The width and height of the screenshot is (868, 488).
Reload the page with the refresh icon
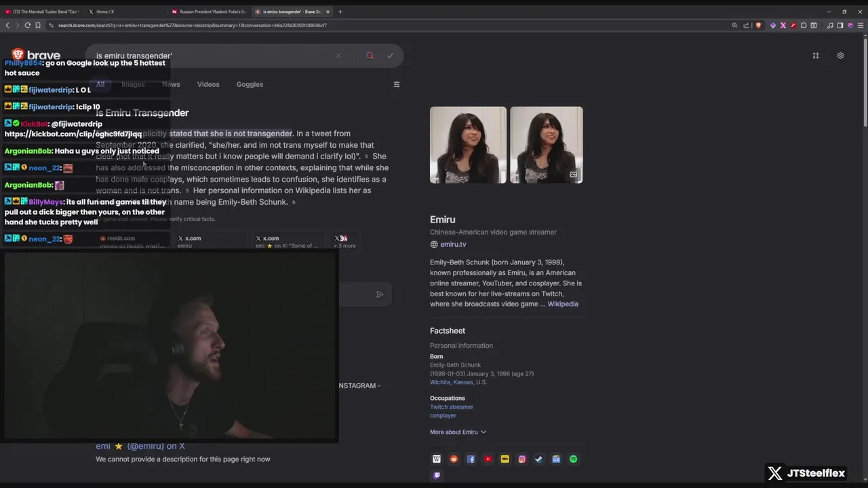click(28, 25)
